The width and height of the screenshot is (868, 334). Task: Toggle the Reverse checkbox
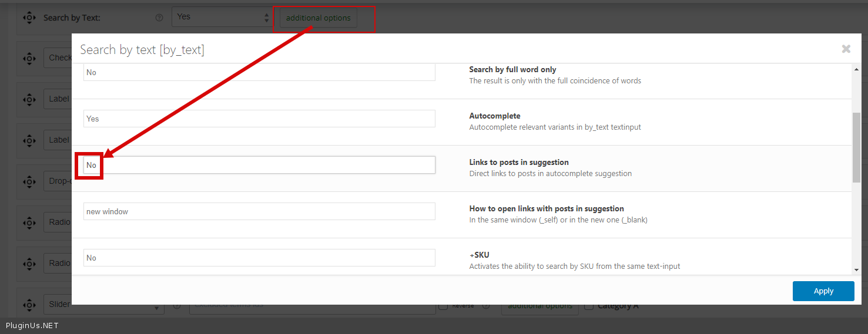(444, 305)
